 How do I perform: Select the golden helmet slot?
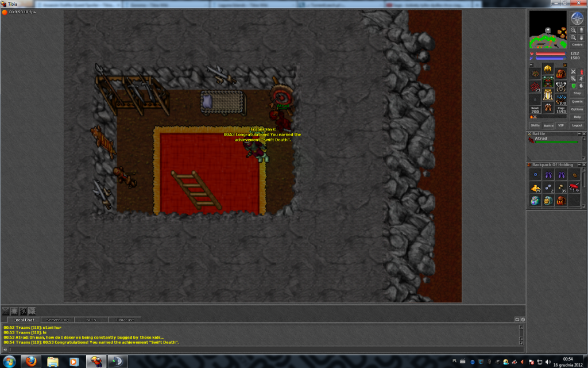point(548,69)
